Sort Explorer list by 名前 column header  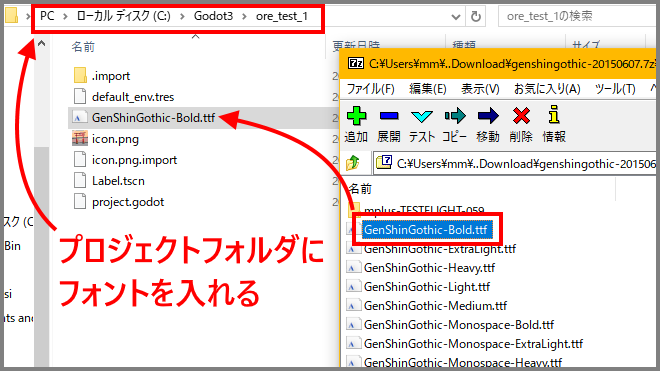click(83, 47)
